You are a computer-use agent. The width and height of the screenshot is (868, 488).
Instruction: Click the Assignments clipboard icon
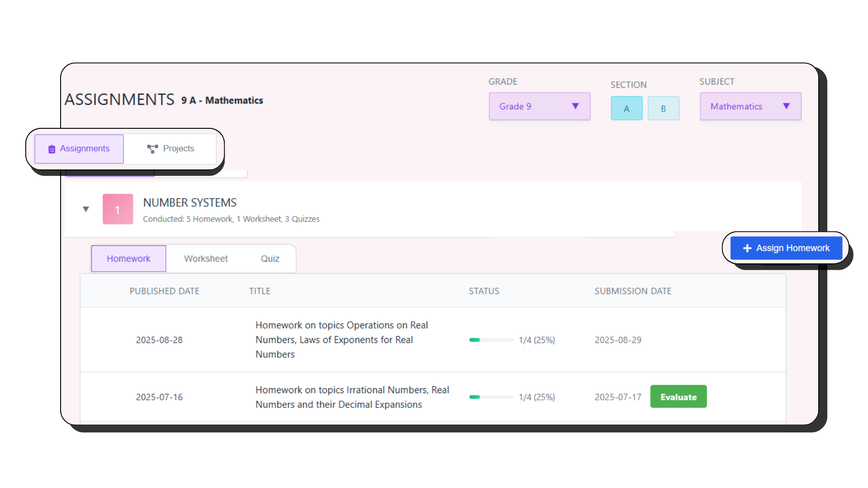(52, 149)
